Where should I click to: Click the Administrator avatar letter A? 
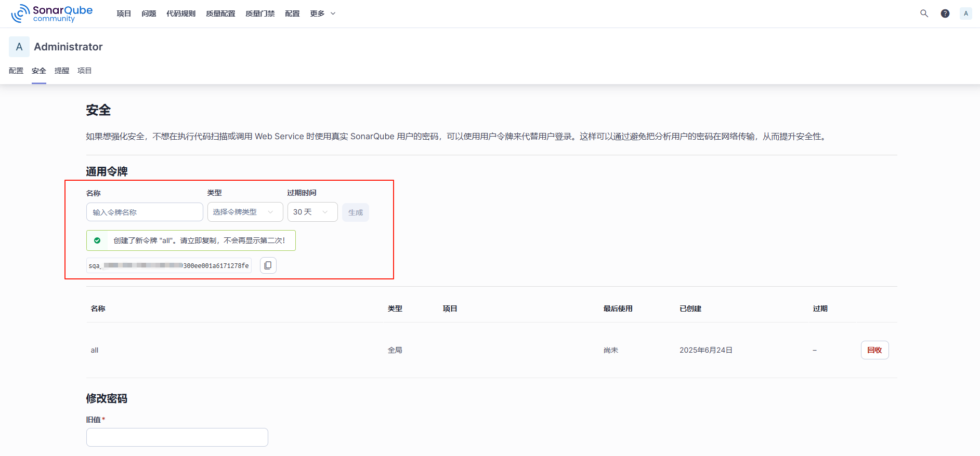point(19,47)
